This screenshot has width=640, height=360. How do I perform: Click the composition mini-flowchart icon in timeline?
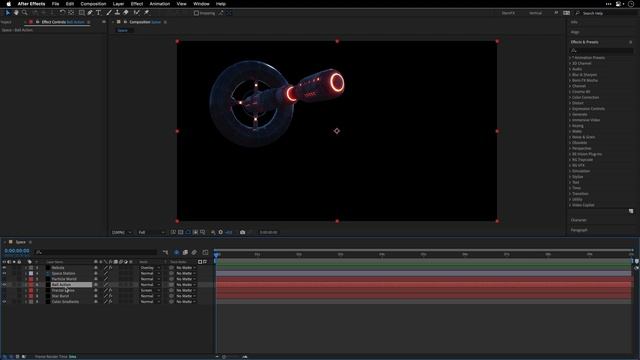click(165, 252)
